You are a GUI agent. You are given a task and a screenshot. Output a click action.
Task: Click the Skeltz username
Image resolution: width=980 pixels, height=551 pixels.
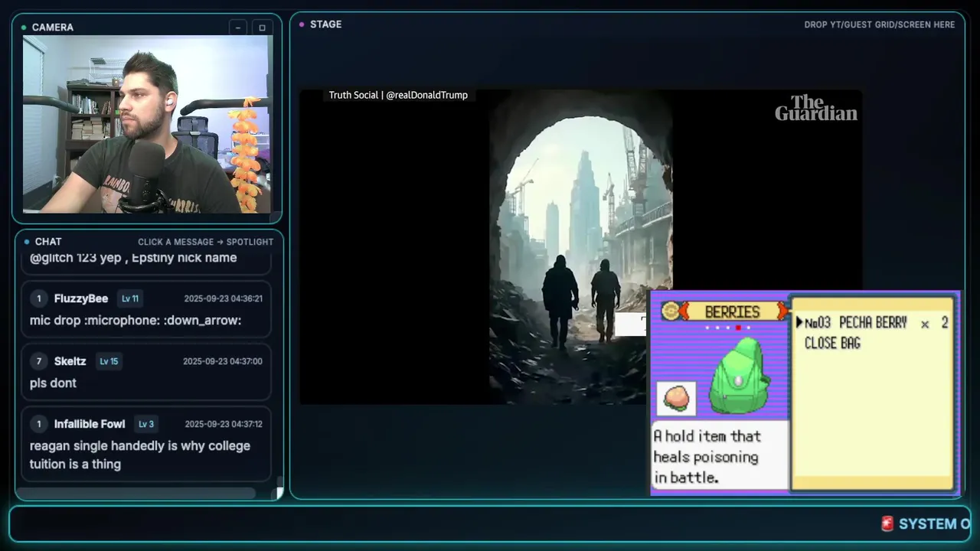70,361
